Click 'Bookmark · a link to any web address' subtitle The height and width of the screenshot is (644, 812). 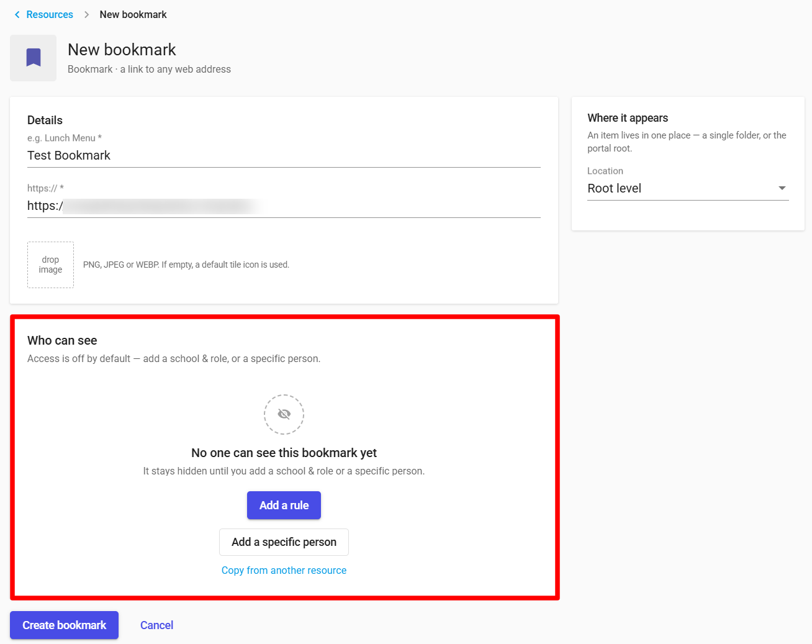coord(149,69)
